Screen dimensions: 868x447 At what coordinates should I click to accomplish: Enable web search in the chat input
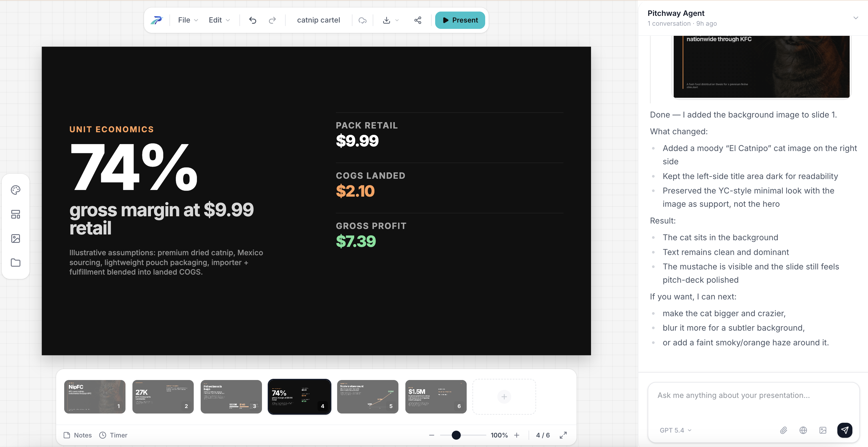(803, 430)
